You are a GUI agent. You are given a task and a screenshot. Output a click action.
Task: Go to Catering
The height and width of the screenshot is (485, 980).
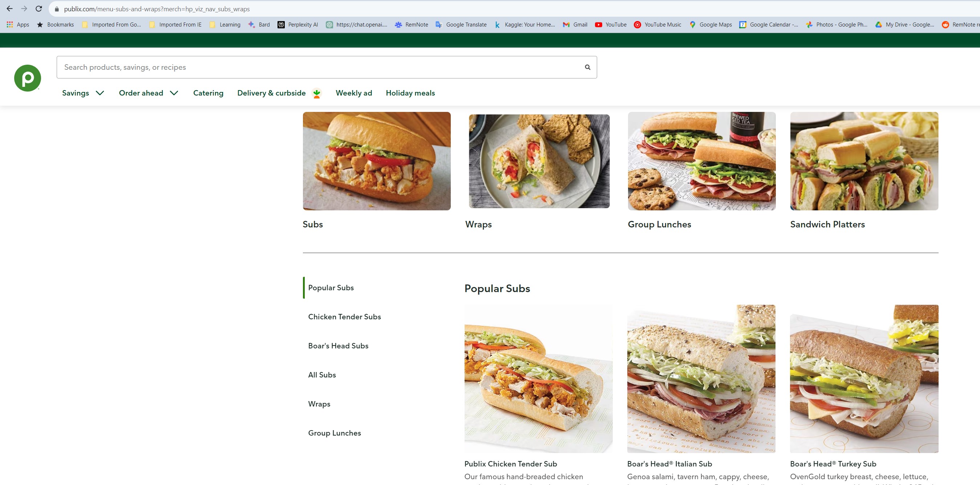point(208,93)
